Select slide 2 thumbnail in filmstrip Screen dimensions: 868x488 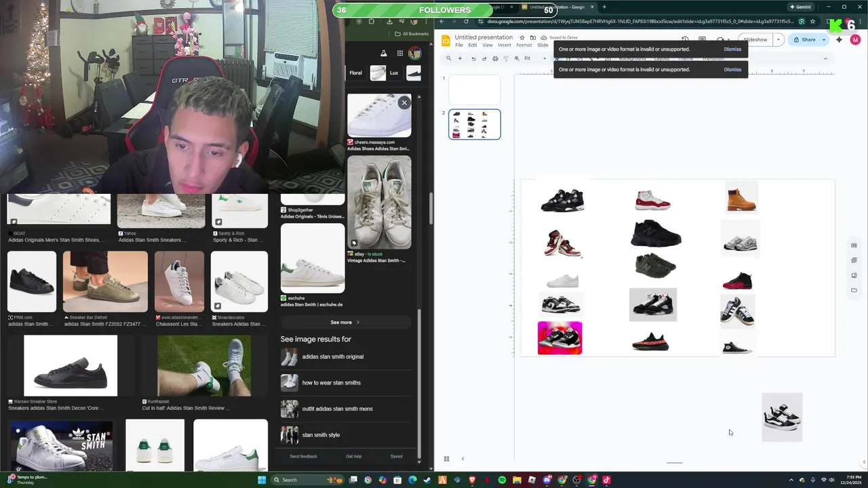coord(475,124)
